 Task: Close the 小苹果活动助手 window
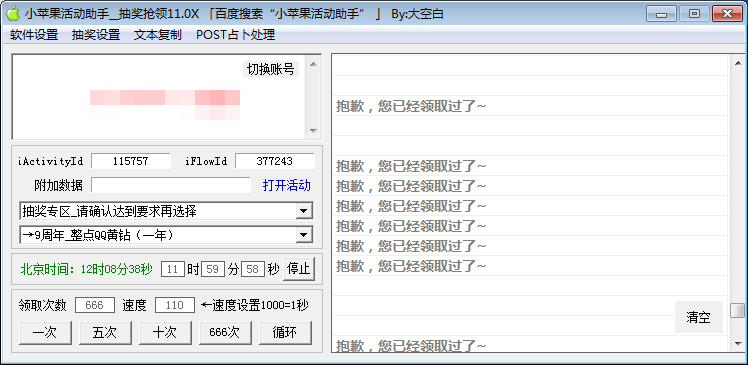click(x=727, y=14)
